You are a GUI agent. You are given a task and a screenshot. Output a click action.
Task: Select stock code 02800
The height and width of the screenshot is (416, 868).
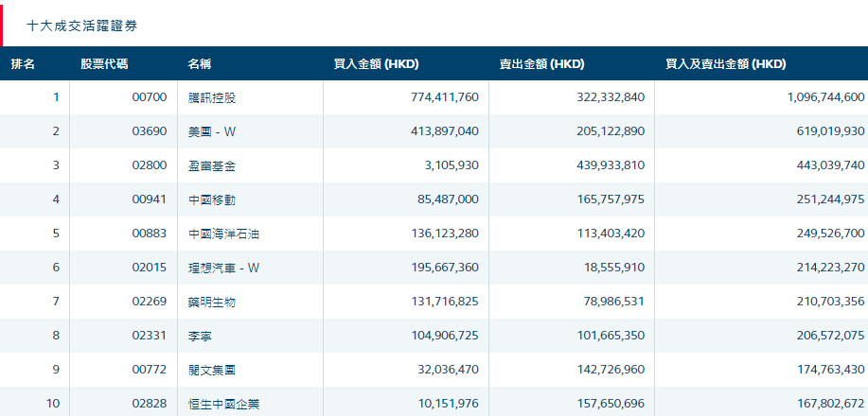150,165
